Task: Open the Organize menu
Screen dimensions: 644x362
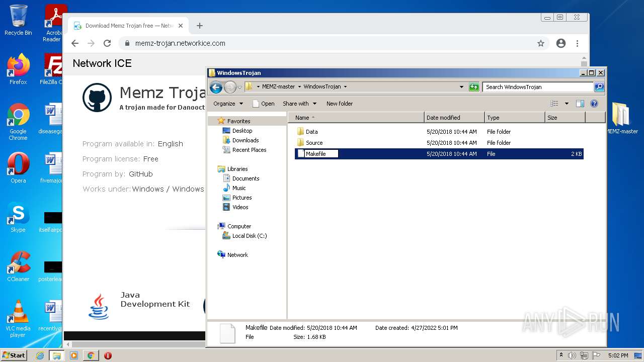Action: pyautogui.click(x=228, y=104)
